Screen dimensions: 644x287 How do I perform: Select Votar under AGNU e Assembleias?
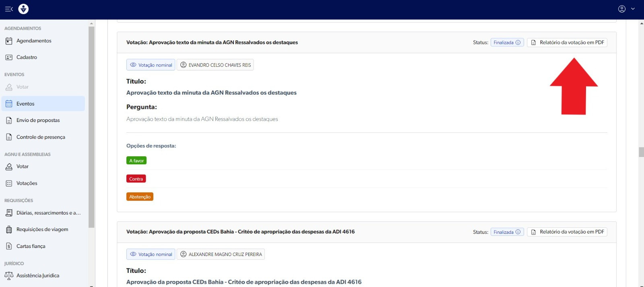point(23,167)
